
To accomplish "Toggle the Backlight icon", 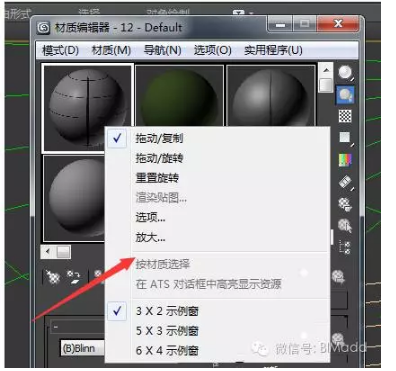I will pyautogui.click(x=345, y=95).
